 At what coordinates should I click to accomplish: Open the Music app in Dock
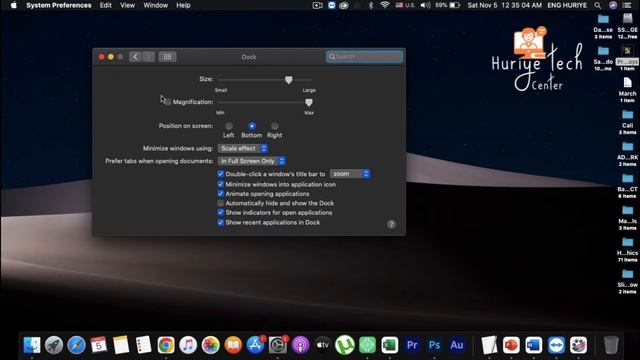click(188, 345)
